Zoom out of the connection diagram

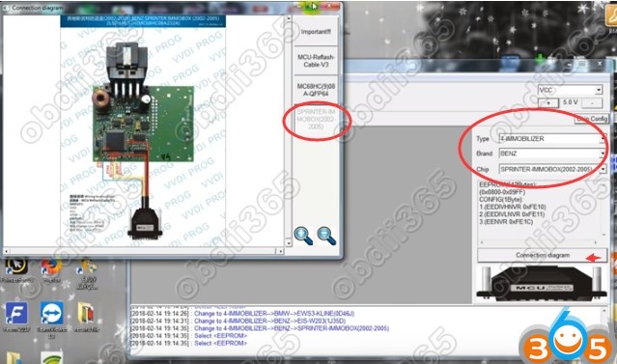pos(326,236)
